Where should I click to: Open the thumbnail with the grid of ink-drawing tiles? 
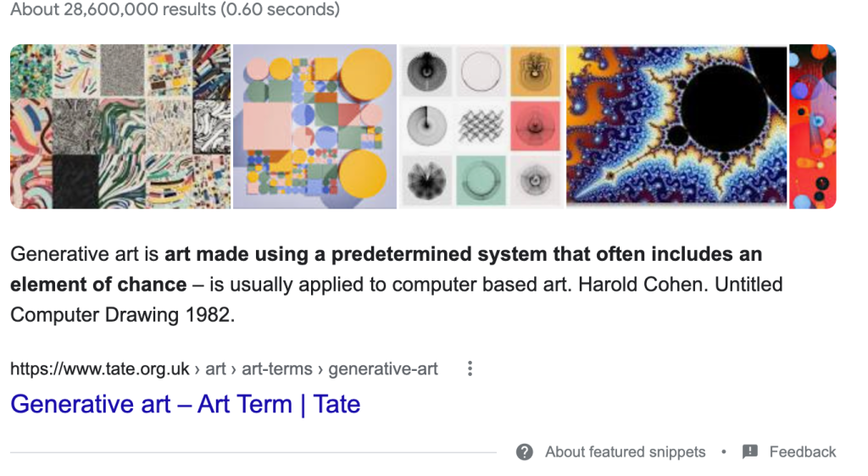click(x=481, y=126)
